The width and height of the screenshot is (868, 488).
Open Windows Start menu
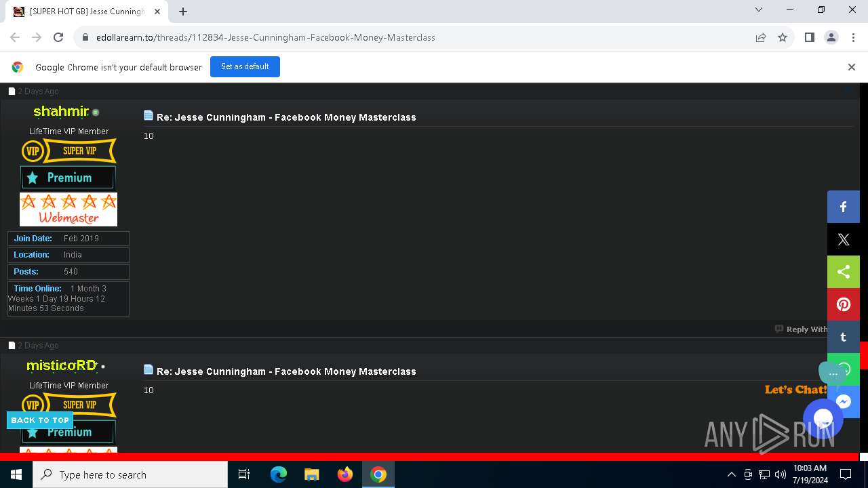point(16,474)
